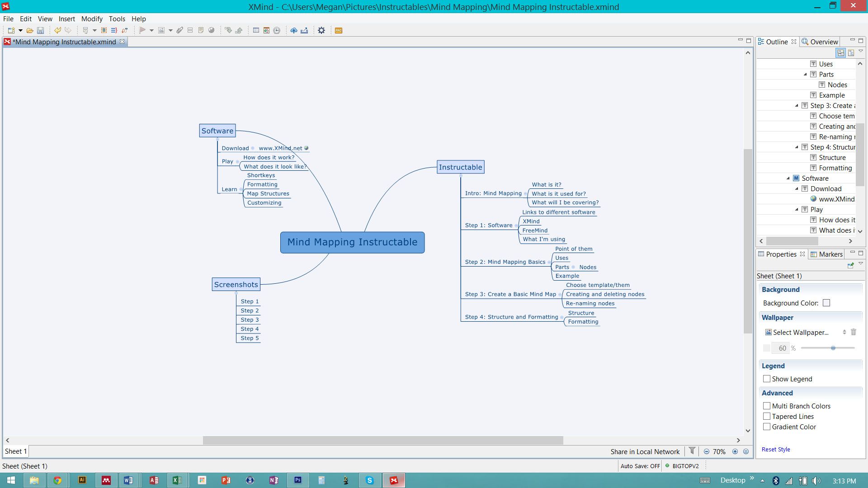Attach a file using the paperclip icon

tap(179, 30)
